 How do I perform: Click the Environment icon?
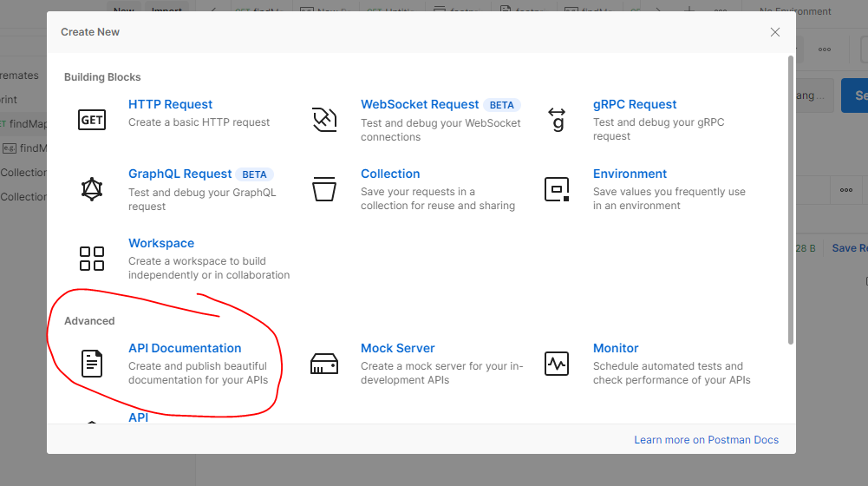(x=557, y=189)
